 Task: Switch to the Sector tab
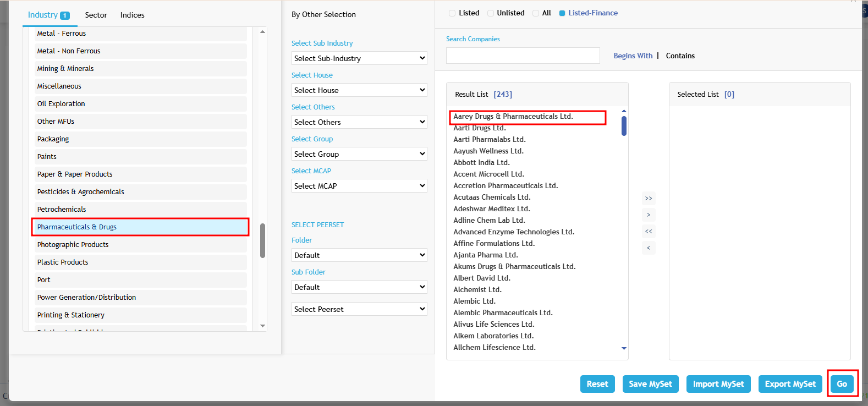(x=96, y=15)
